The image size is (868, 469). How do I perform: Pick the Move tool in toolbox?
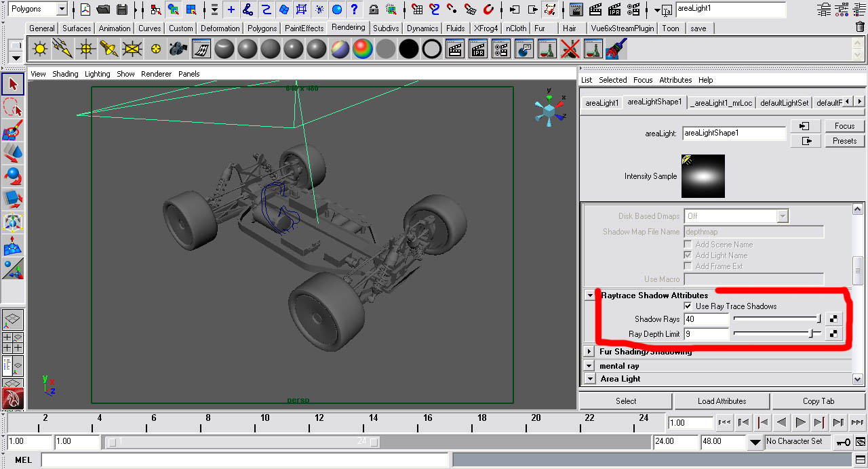click(x=13, y=154)
